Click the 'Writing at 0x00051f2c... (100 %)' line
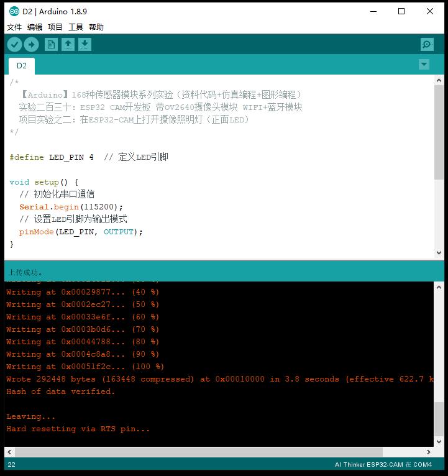The width and height of the screenshot is (448, 476). [85, 367]
